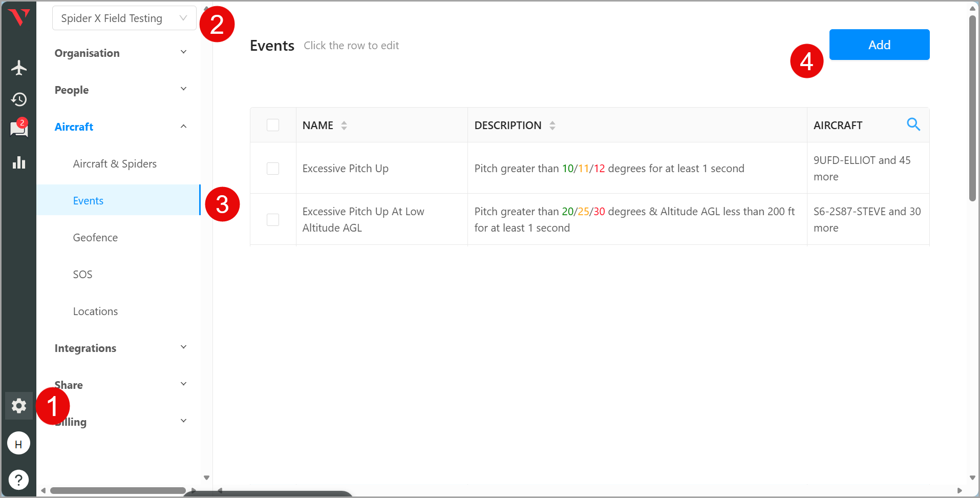This screenshot has width=980, height=498.
Task: Click the search icon in Aircraft column
Action: tap(913, 125)
